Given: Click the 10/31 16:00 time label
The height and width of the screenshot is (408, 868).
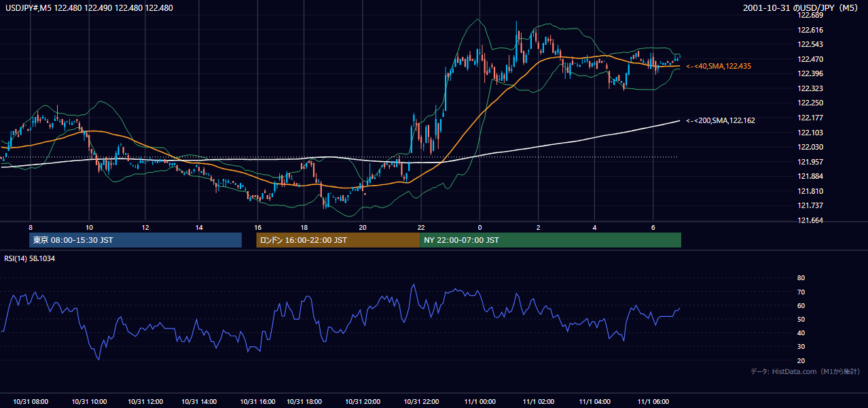Looking at the screenshot, I should (257, 401).
